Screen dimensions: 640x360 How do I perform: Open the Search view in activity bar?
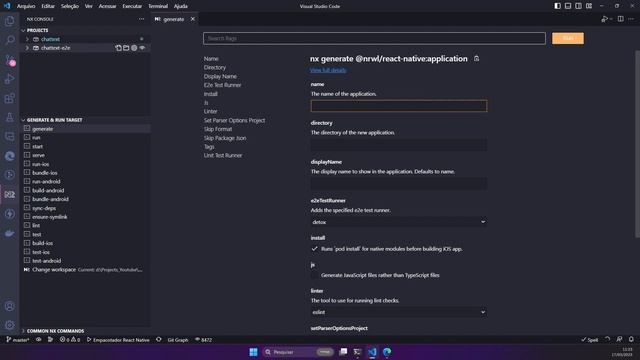pos(9,40)
